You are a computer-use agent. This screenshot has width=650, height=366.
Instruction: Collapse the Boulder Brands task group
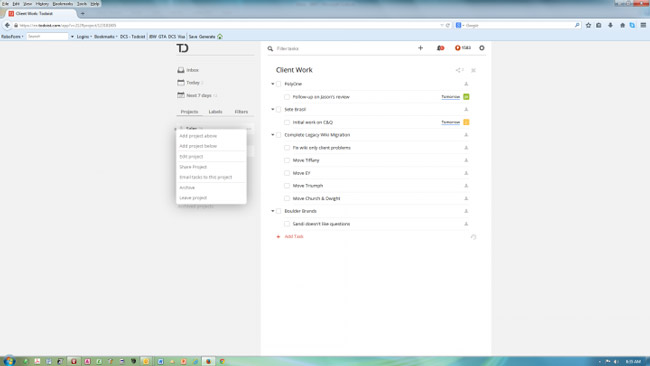click(272, 211)
